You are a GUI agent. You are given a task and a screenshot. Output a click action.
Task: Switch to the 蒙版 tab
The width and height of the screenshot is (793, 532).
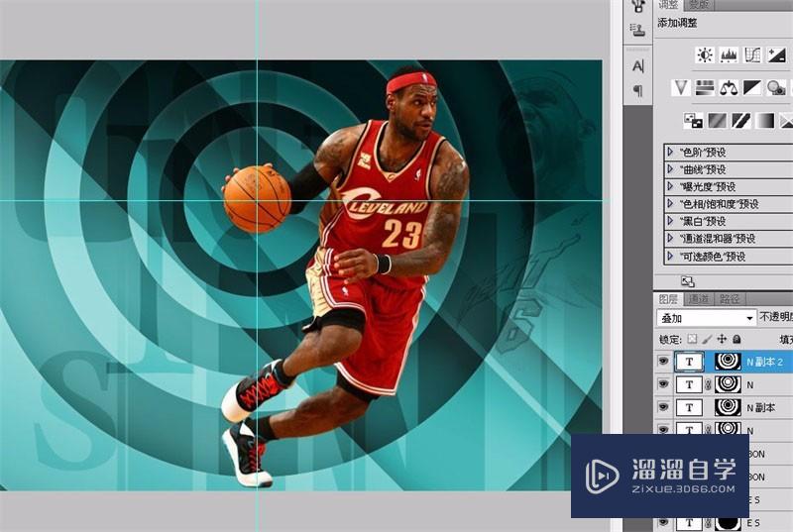(699, 5)
